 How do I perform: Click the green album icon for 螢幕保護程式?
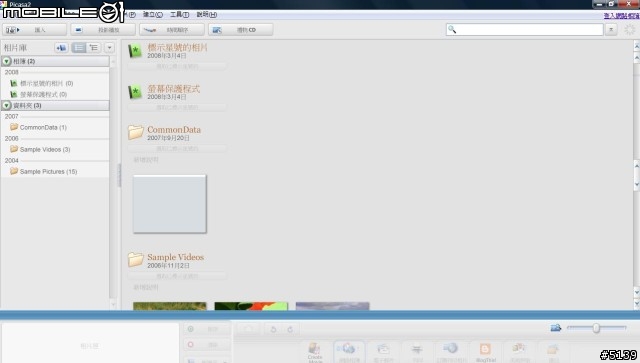(135, 92)
